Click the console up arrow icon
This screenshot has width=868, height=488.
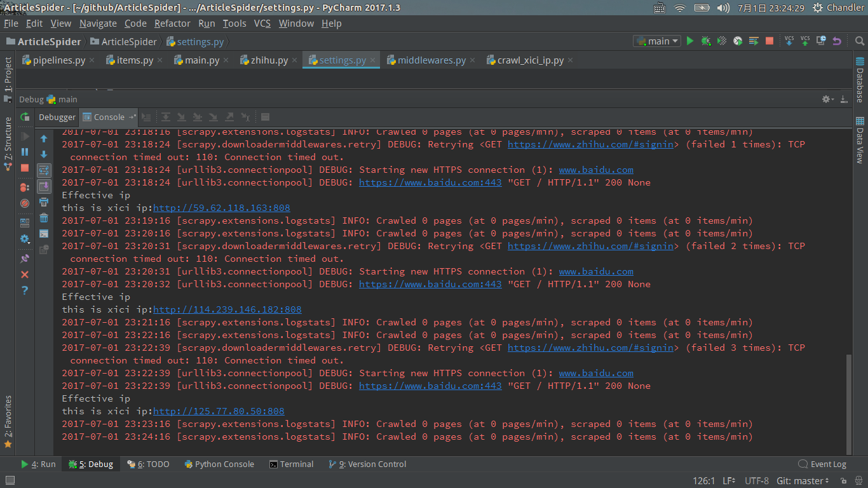[44, 139]
